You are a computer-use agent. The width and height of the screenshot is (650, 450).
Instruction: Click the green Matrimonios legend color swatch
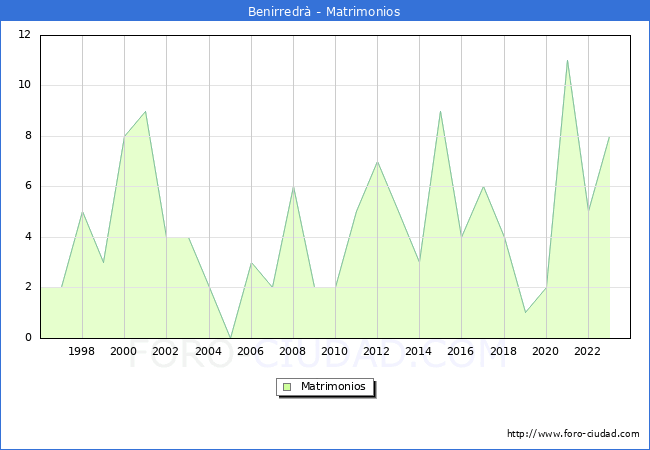pos(287,387)
